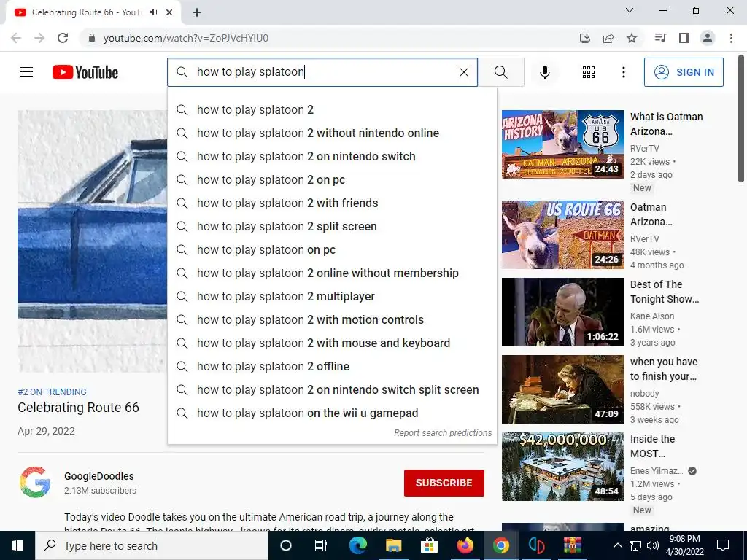Screen dimensions: 747x560
Task: Open 'Inside the MOST...' video title
Action: pyautogui.click(x=652, y=446)
